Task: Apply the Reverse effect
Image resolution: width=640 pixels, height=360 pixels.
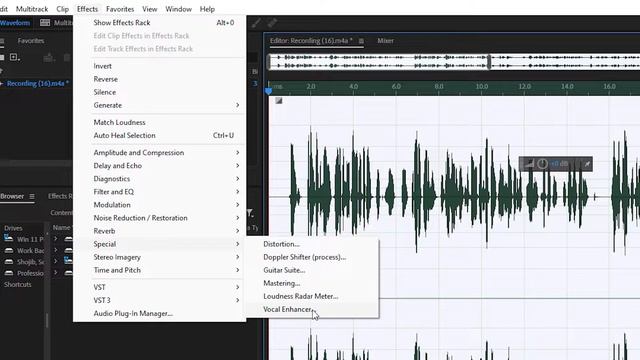Action: (160, 79)
